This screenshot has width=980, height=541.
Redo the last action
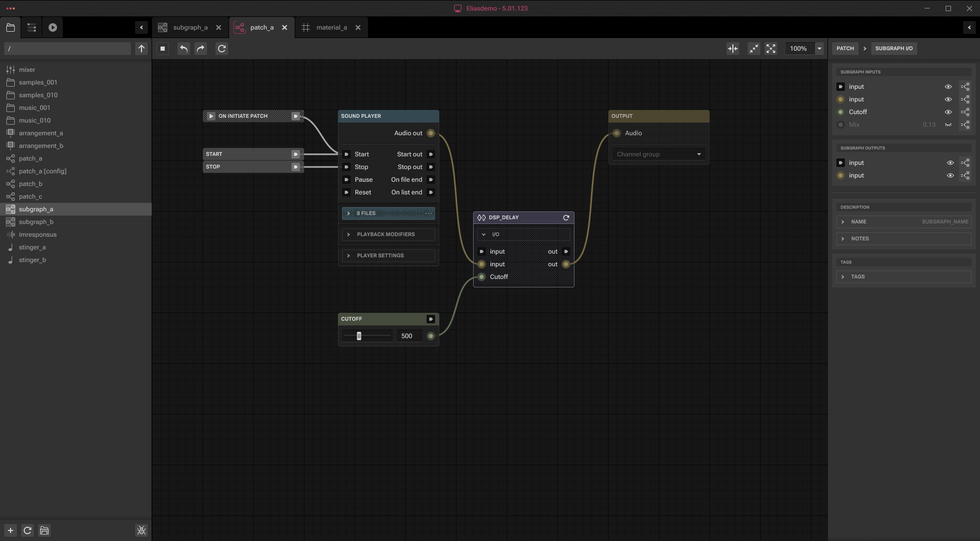(x=201, y=49)
